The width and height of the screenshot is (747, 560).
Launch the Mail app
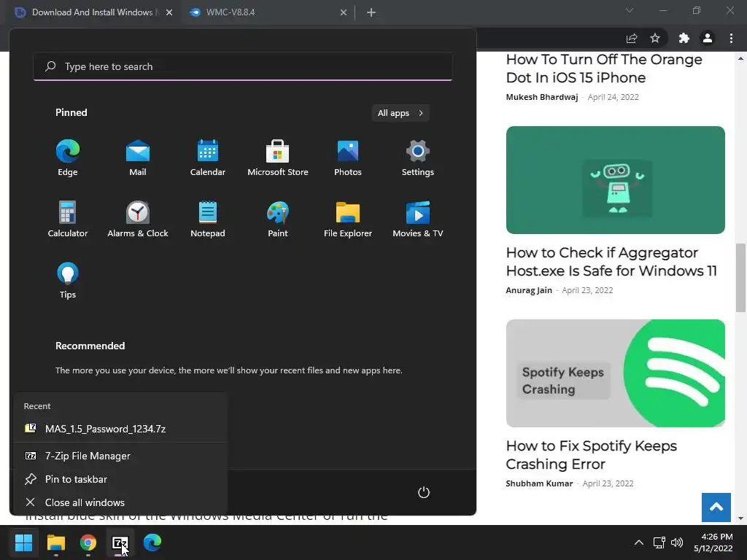tap(138, 158)
